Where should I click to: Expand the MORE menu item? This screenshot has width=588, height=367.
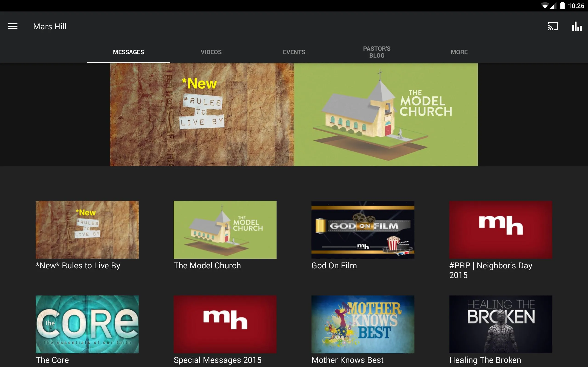pos(459,52)
